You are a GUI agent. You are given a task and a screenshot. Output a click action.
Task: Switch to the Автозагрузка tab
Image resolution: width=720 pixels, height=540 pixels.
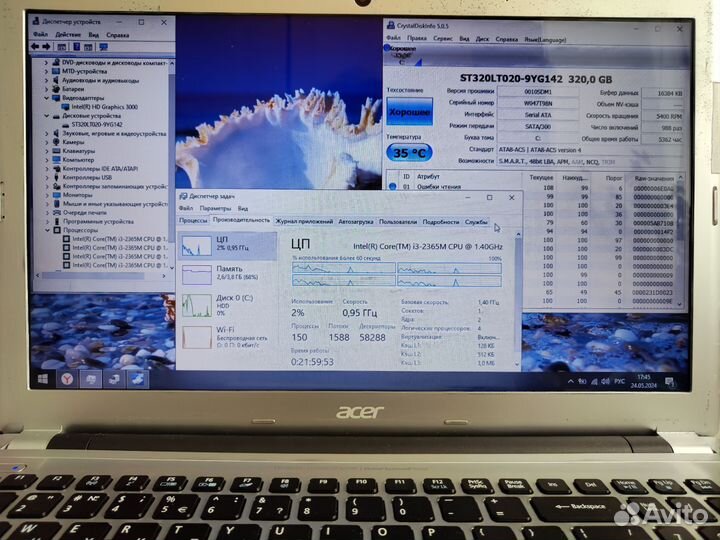[x=355, y=221]
